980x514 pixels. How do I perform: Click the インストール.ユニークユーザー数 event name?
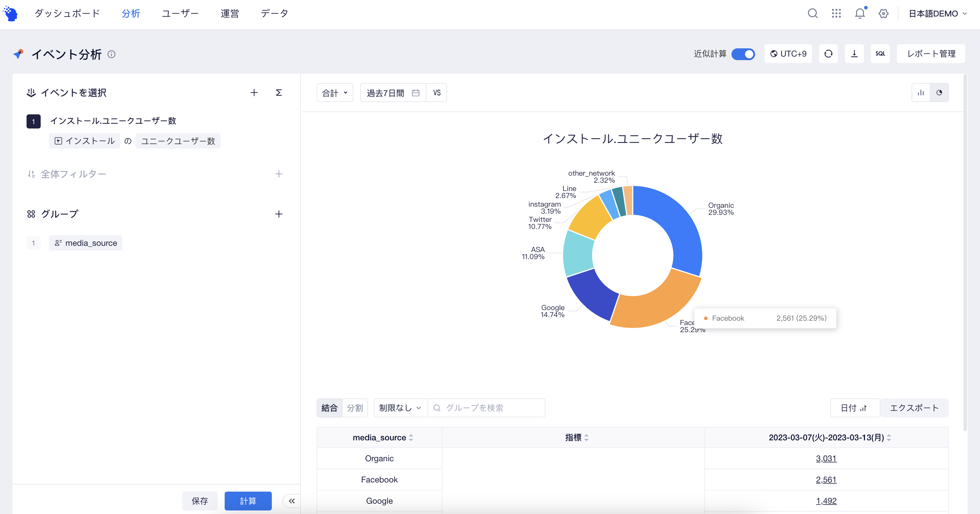(x=114, y=121)
